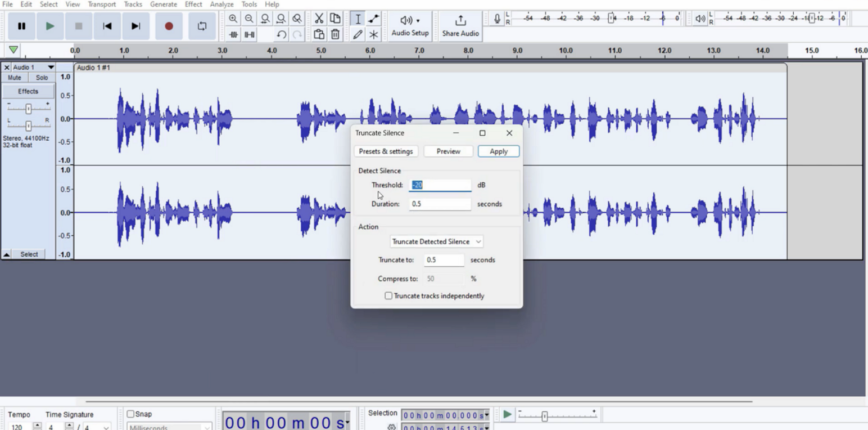
Task: Click the Truncate to seconds field
Action: [x=444, y=260]
